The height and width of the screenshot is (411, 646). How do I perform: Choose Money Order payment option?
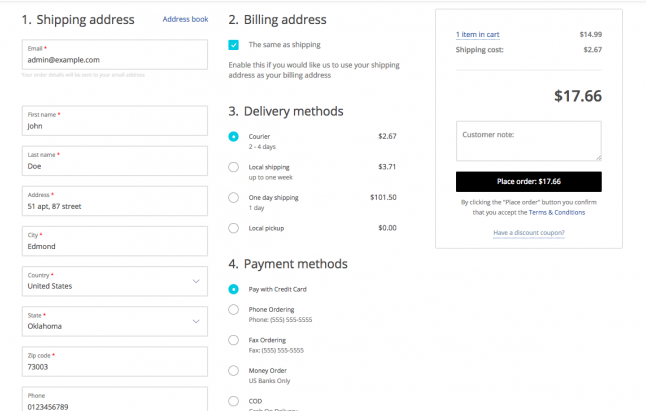(233, 371)
